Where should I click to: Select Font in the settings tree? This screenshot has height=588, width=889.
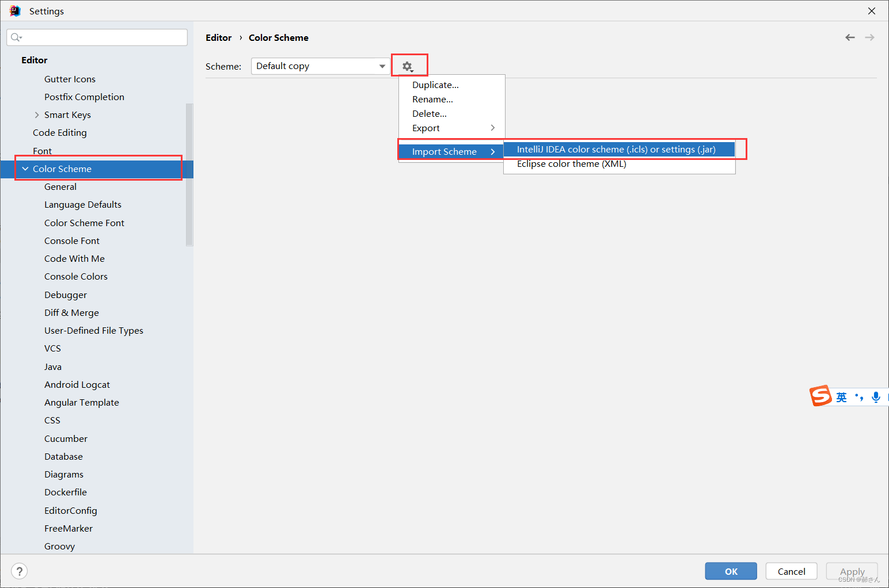tap(42, 151)
